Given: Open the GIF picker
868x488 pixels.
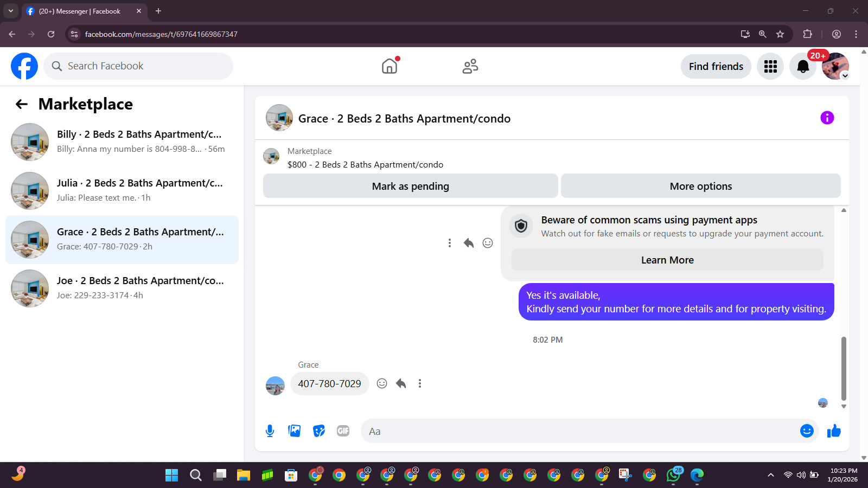Looking at the screenshot, I should (x=343, y=431).
